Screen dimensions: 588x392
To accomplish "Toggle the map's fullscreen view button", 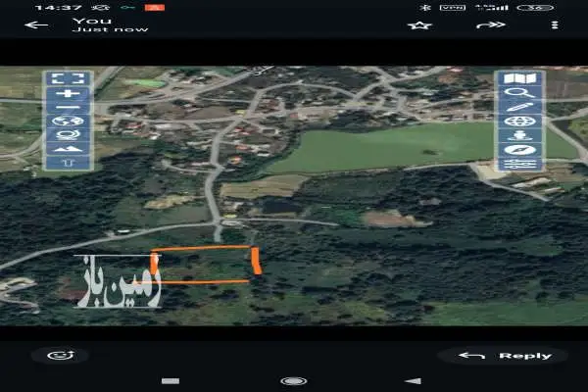I will coord(68,78).
